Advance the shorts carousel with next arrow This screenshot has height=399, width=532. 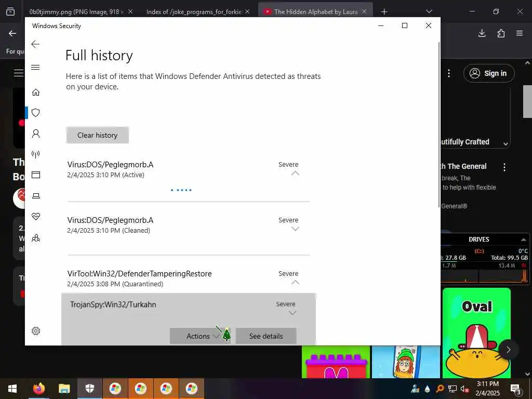[x=508, y=350]
